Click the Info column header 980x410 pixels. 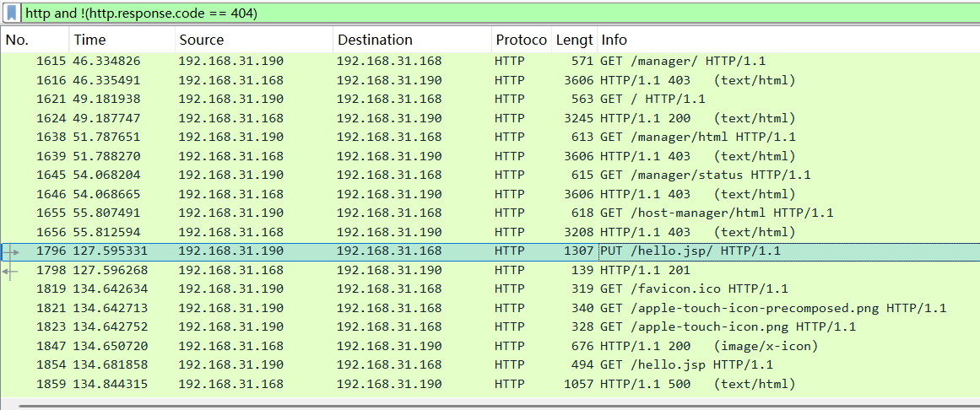pyautogui.click(x=788, y=40)
